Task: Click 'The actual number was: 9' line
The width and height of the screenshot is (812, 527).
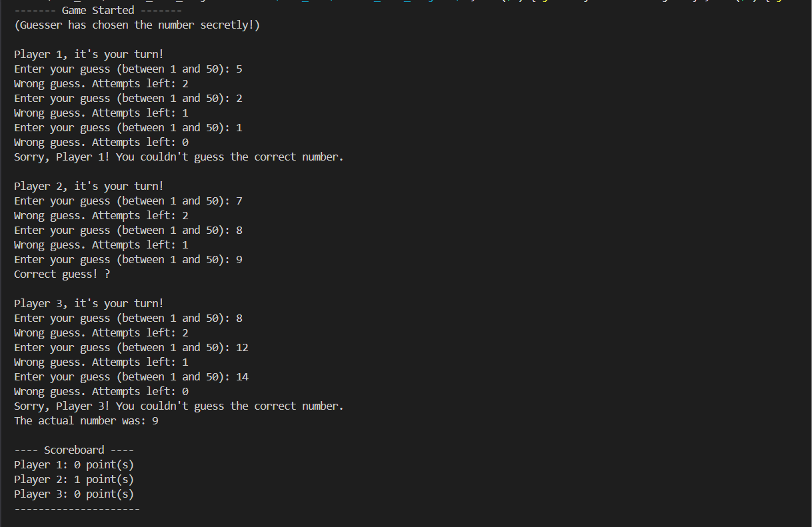Action: 86,421
